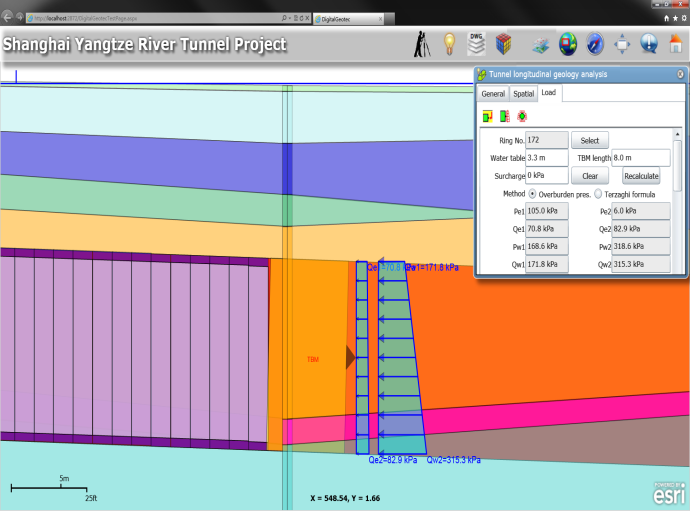Activate the pan arrows icon
The height and width of the screenshot is (511, 690).
pos(622,44)
